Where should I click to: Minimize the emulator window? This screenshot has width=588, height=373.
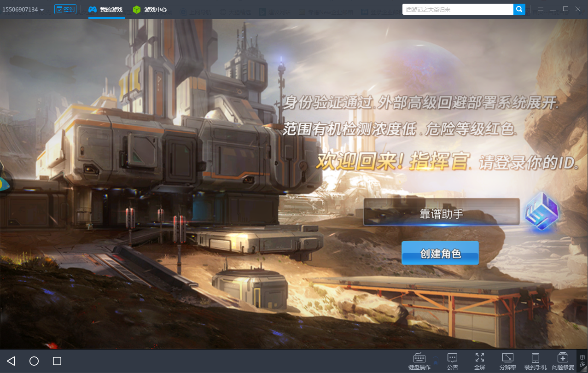553,9
